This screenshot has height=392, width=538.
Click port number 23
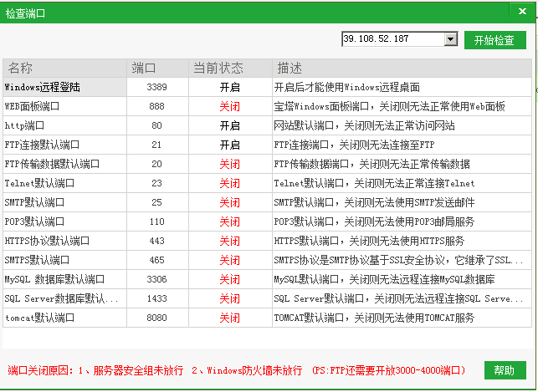(x=156, y=183)
